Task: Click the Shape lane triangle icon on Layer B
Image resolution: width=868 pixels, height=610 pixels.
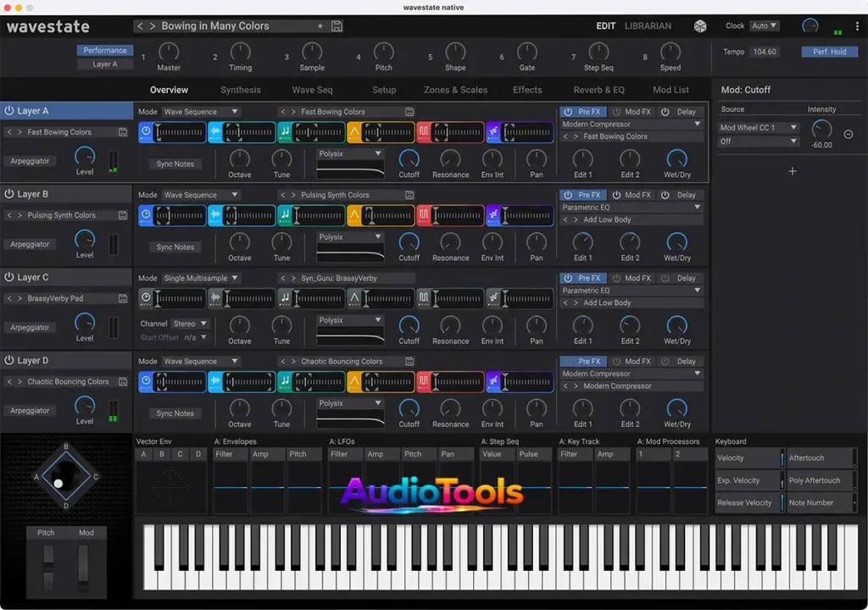Action: pyautogui.click(x=353, y=213)
